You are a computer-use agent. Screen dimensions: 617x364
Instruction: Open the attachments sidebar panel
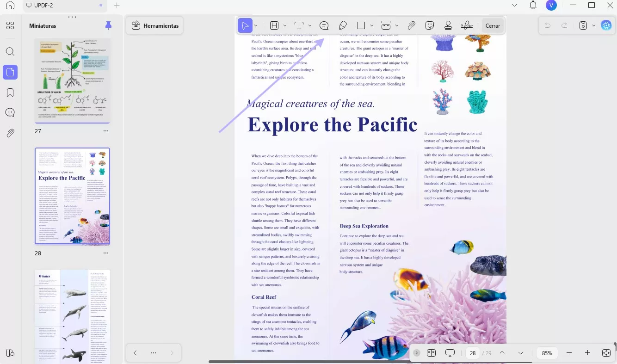point(10,133)
